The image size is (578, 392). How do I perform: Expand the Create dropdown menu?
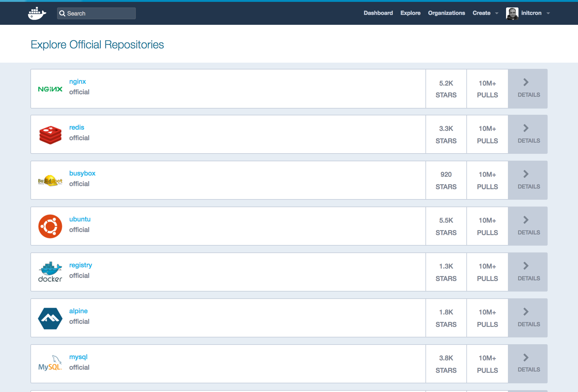coord(485,13)
